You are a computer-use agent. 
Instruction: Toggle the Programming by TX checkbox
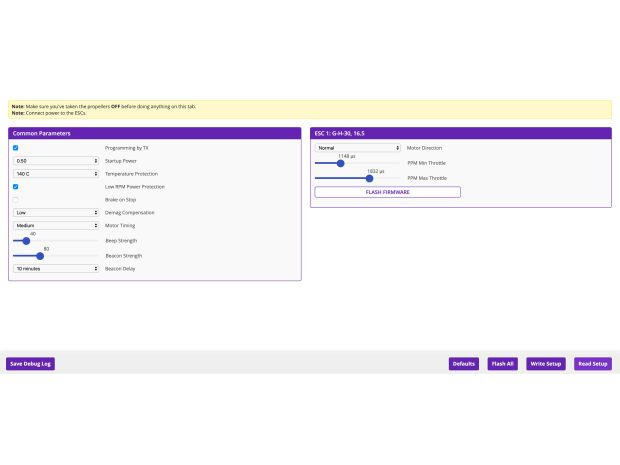click(15, 148)
